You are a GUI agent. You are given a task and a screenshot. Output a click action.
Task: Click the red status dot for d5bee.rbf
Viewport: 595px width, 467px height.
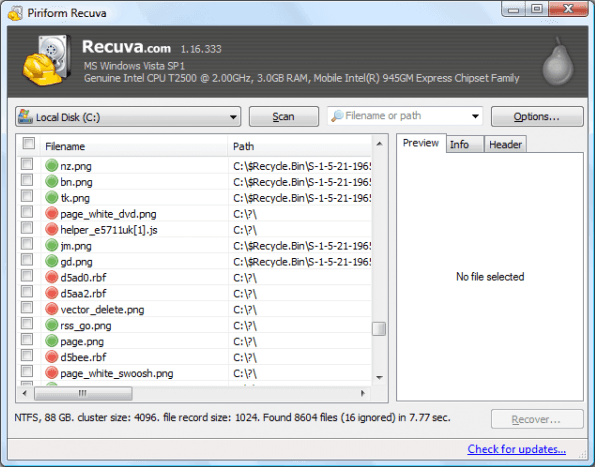pos(52,357)
